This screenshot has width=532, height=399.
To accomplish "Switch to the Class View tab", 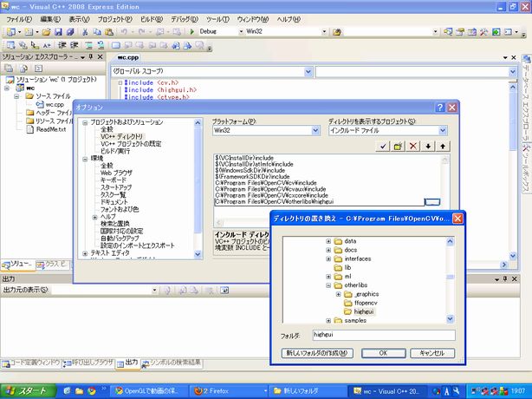I will (52, 265).
